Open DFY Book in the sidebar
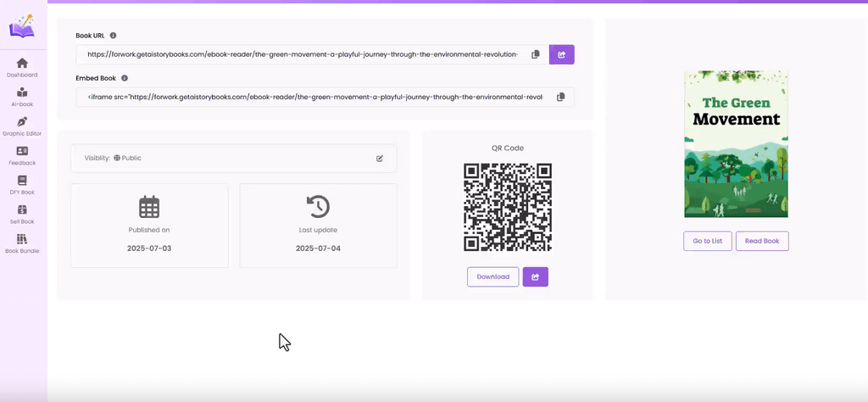Image resolution: width=868 pixels, height=402 pixels. coord(22,185)
